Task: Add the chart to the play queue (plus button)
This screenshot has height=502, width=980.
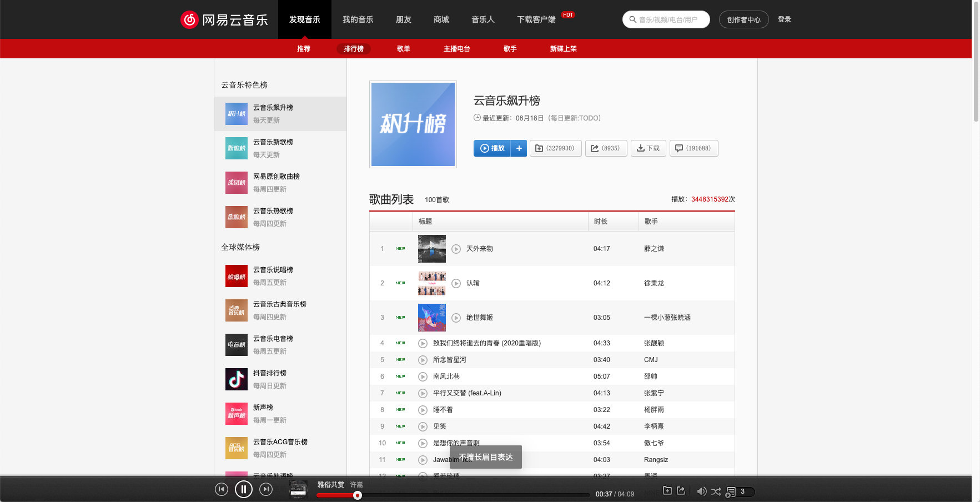Action: coord(519,148)
